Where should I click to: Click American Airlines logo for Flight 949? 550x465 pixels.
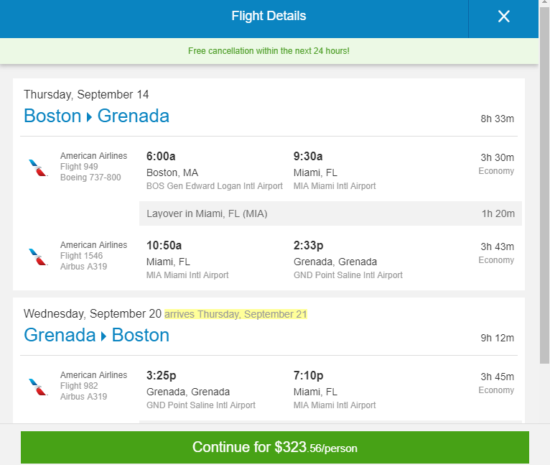click(x=38, y=168)
